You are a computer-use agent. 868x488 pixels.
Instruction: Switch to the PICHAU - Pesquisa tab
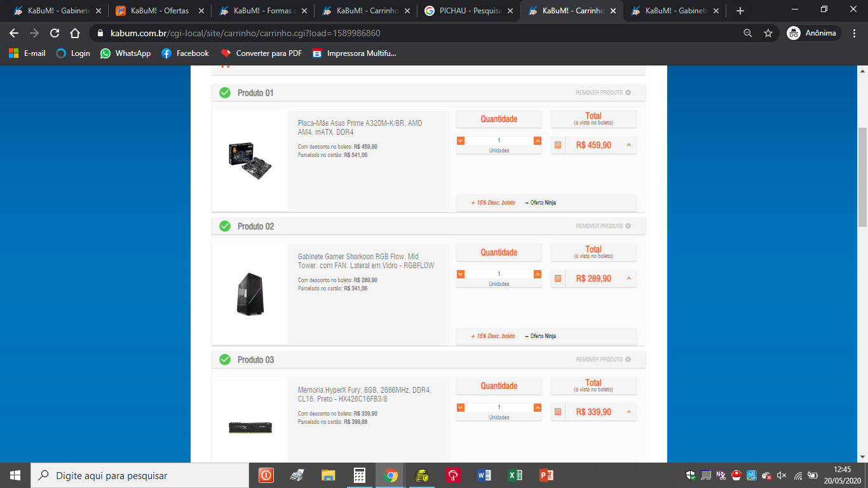pos(469,11)
